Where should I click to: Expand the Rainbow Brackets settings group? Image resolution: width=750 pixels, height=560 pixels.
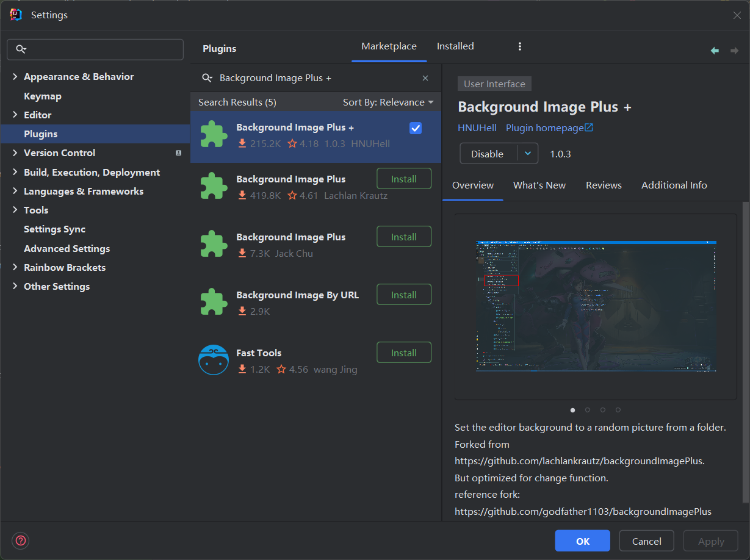[x=15, y=268]
